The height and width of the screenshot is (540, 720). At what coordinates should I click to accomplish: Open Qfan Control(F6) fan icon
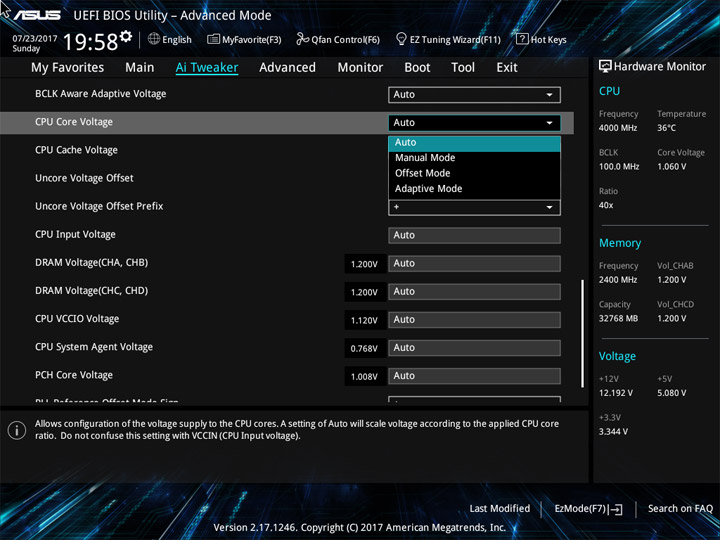(302, 39)
